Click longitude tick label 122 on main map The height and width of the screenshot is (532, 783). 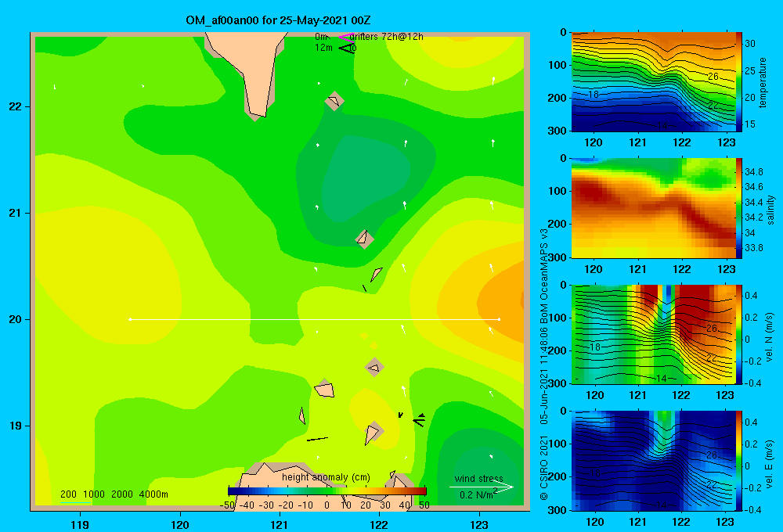click(x=379, y=524)
